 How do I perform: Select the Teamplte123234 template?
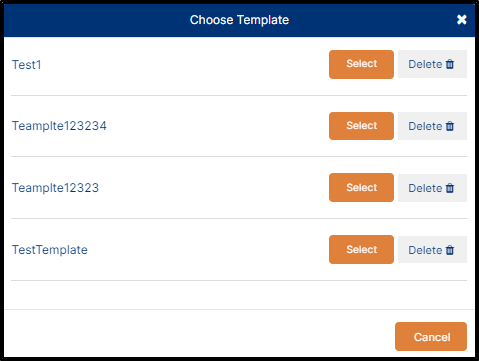pyautogui.click(x=361, y=126)
